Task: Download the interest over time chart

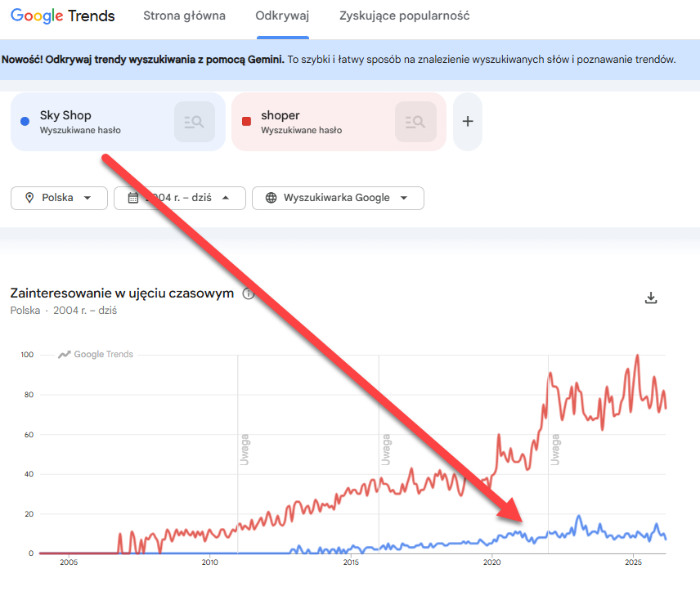Action: 651,298
